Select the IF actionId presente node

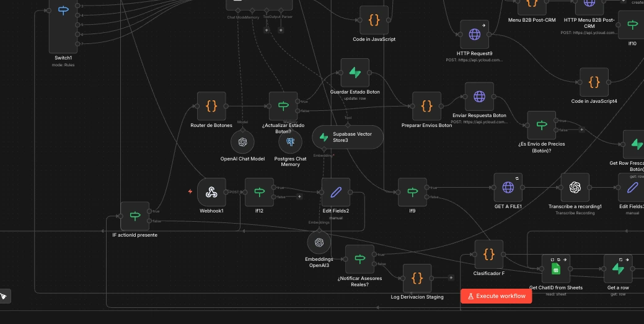point(135,216)
